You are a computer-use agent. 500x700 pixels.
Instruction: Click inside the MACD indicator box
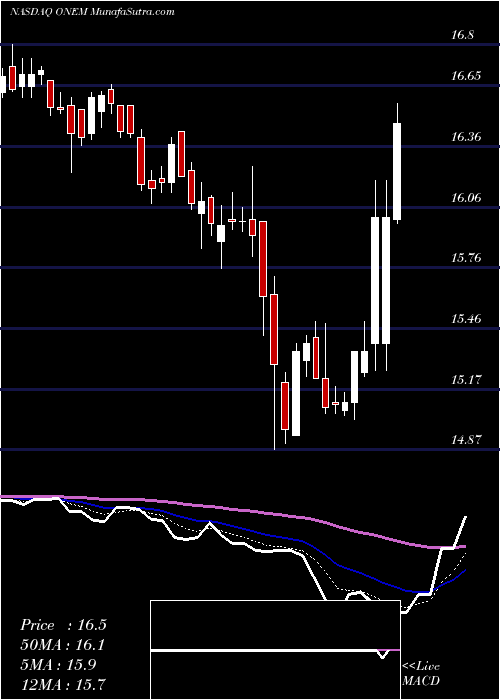(275, 650)
